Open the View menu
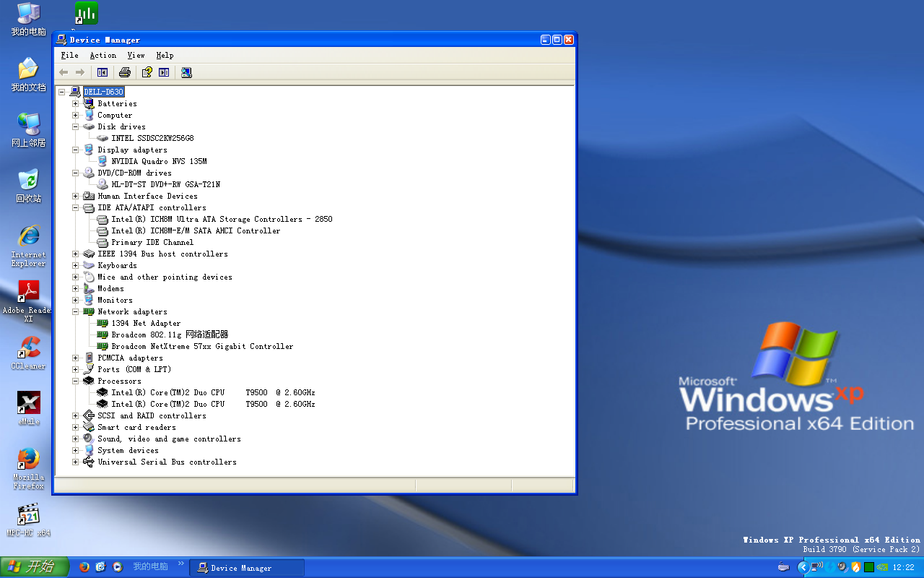 [x=136, y=55]
